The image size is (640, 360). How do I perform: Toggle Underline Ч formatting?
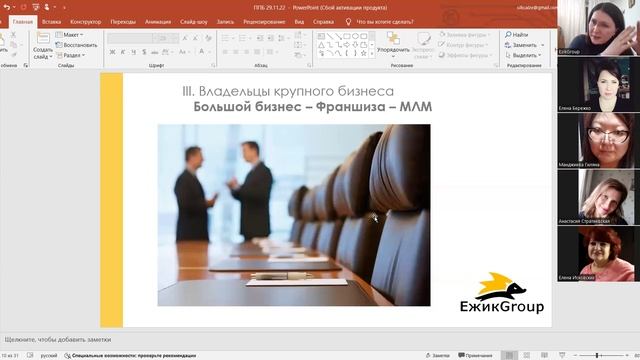[133, 52]
